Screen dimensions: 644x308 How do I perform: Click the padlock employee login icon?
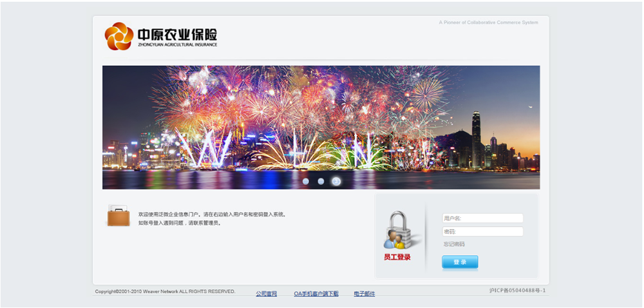pos(397,231)
